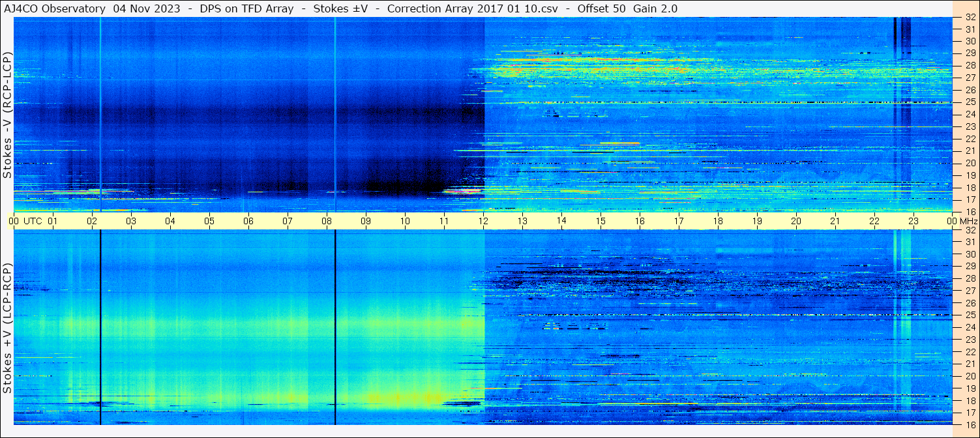Select the 07 hour mark on time axis
This screenshot has width=980, height=438.
pyautogui.click(x=288, y=222)
